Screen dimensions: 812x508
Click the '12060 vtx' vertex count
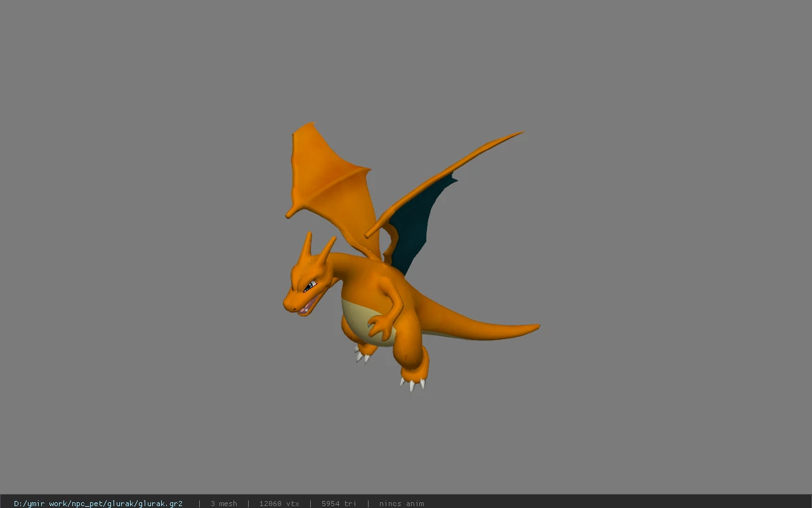click(279, 504)
